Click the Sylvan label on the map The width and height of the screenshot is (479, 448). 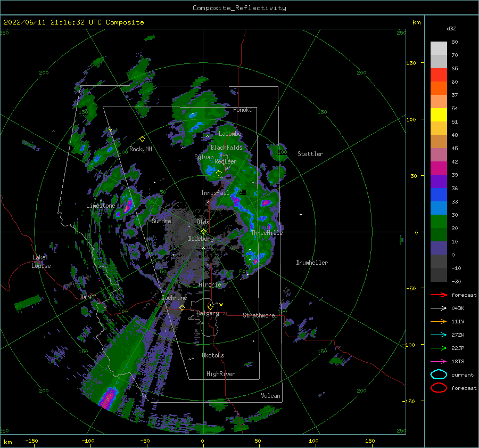click(x=204, y=157)
